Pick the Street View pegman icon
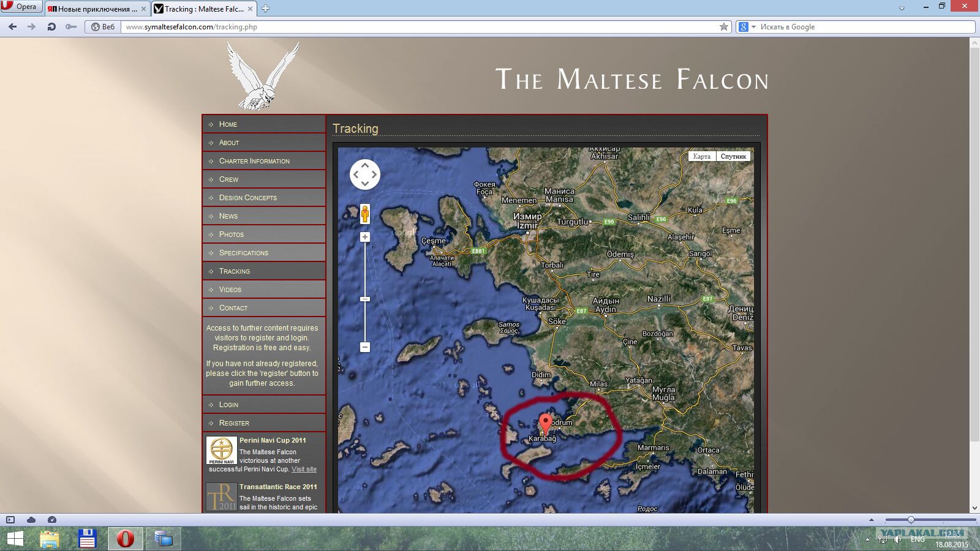 click(x=365, y=214)
